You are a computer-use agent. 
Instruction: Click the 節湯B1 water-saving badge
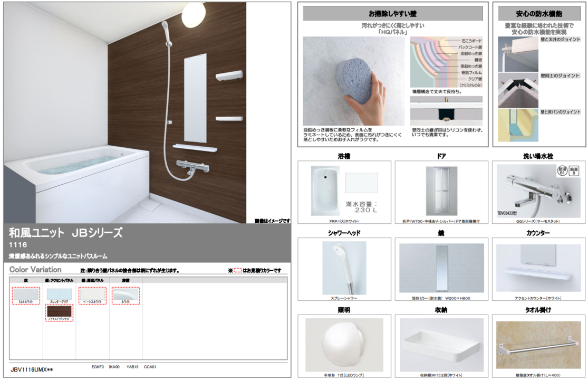[x=562, y=170]
